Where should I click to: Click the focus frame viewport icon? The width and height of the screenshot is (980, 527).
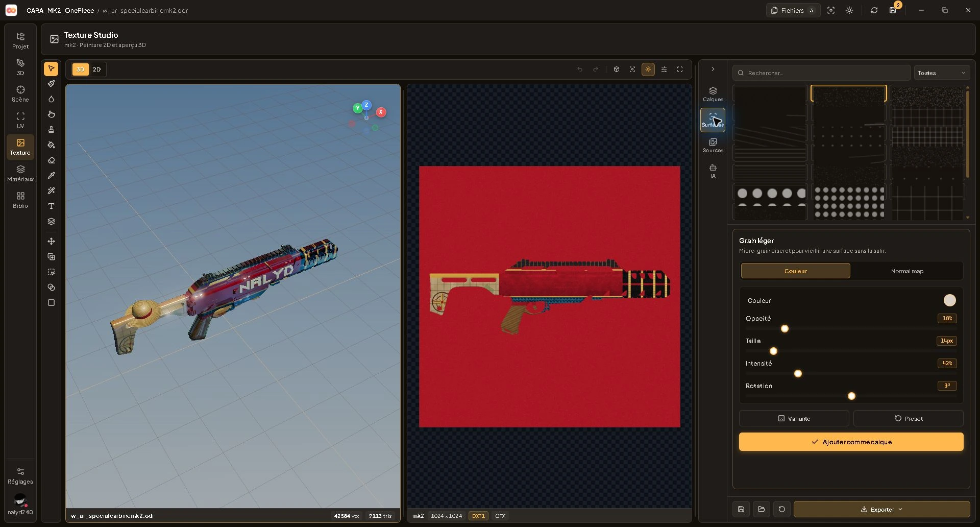pyautogui.click(x=632, y=69)
